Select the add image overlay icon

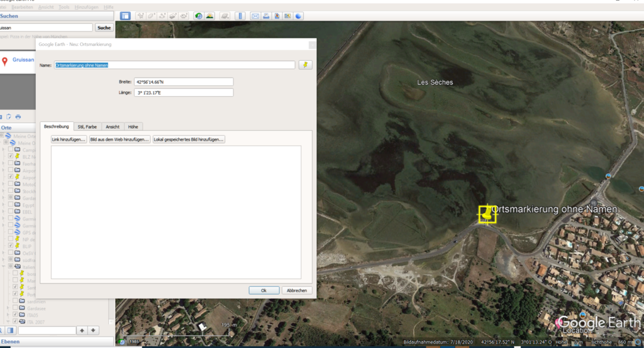click(x=173, y=16)
